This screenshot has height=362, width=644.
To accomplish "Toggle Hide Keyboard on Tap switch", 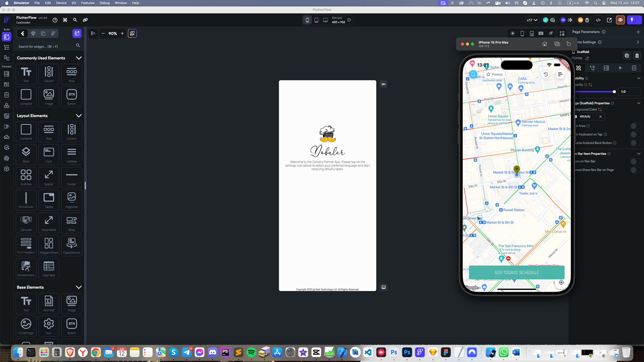I will (635, 134).
